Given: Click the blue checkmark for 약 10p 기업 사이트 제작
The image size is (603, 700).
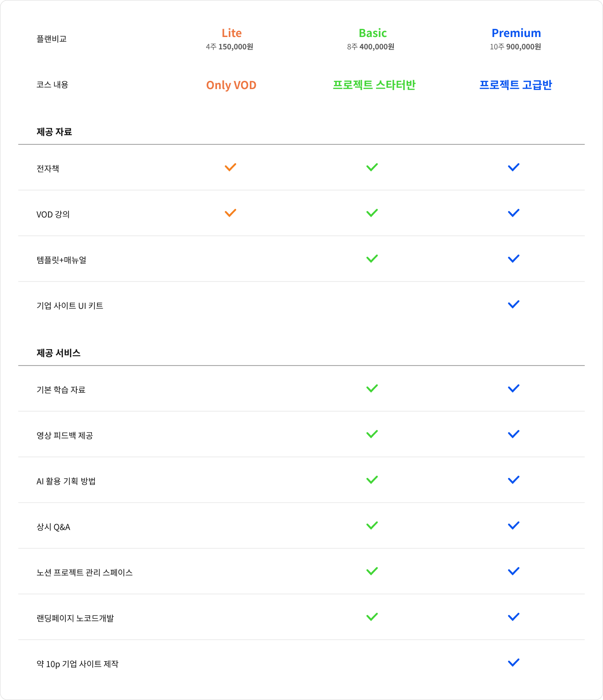Looking at the screenshot, I should (x=514, y=663).
